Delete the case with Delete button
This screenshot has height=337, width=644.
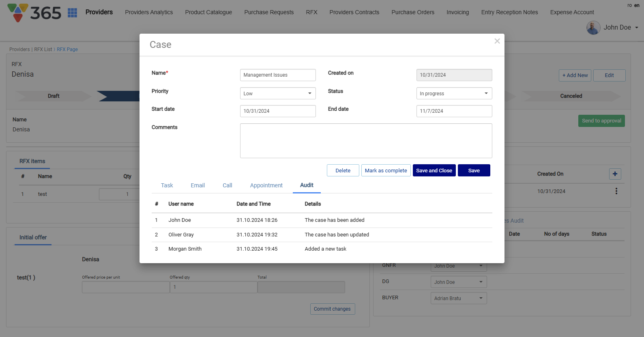point(343,170)
